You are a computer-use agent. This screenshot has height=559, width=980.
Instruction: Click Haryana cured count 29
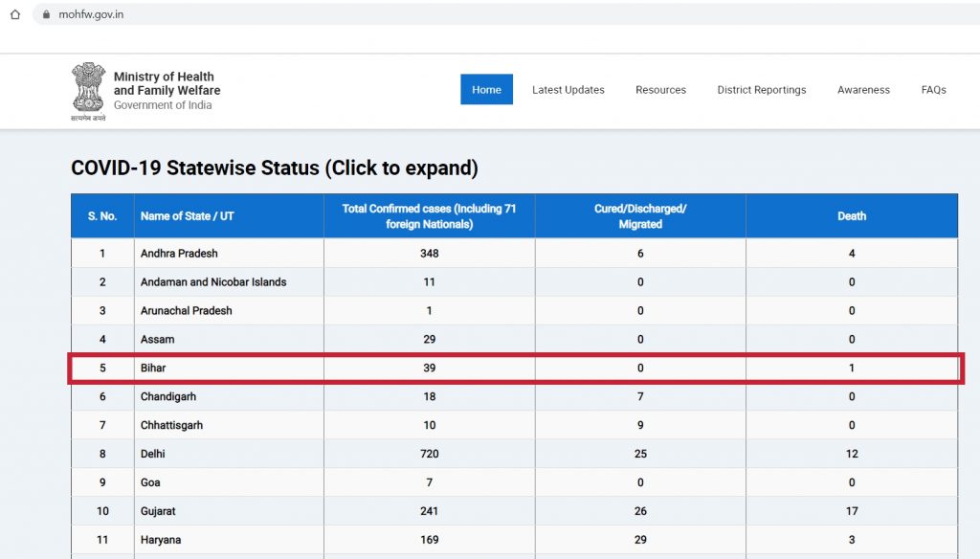point(640,540)
